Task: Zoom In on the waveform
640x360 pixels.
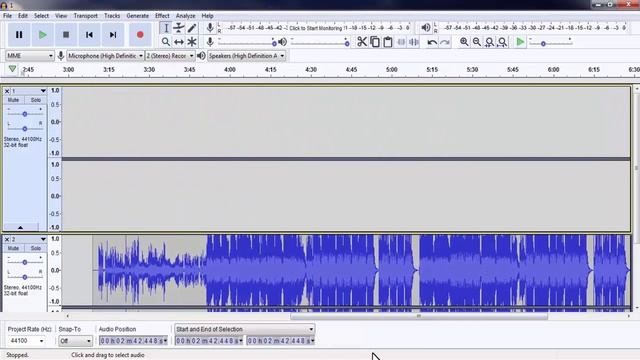Action: pyautogui.click(x=464, y=42)
